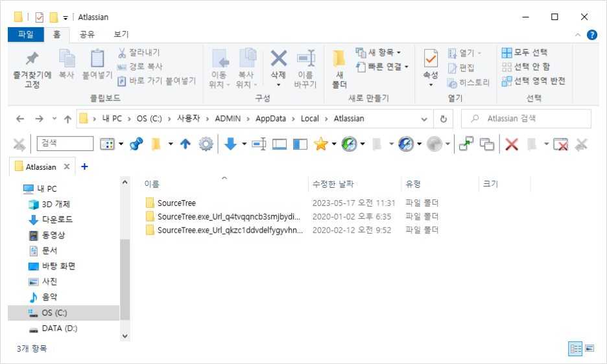
Task: Open dropdown beside the yellow folder toolbar icon
Action: pyautogui.click(x=171, y=144)
